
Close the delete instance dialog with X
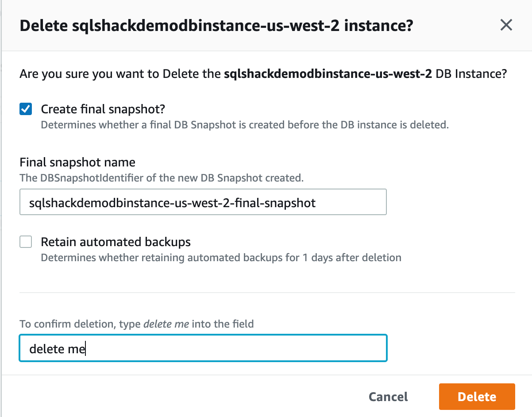(x=506, y=25)
